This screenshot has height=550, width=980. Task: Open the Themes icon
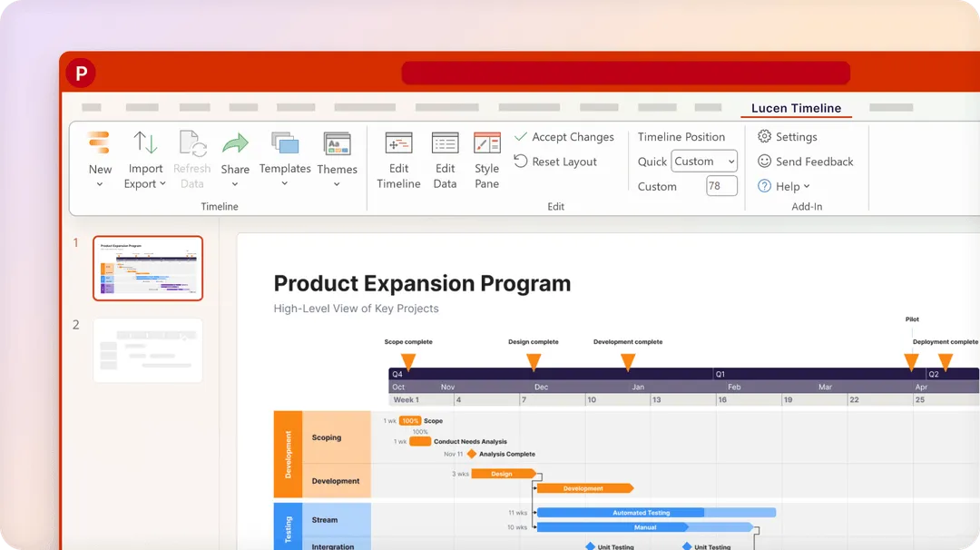[337, 143]
